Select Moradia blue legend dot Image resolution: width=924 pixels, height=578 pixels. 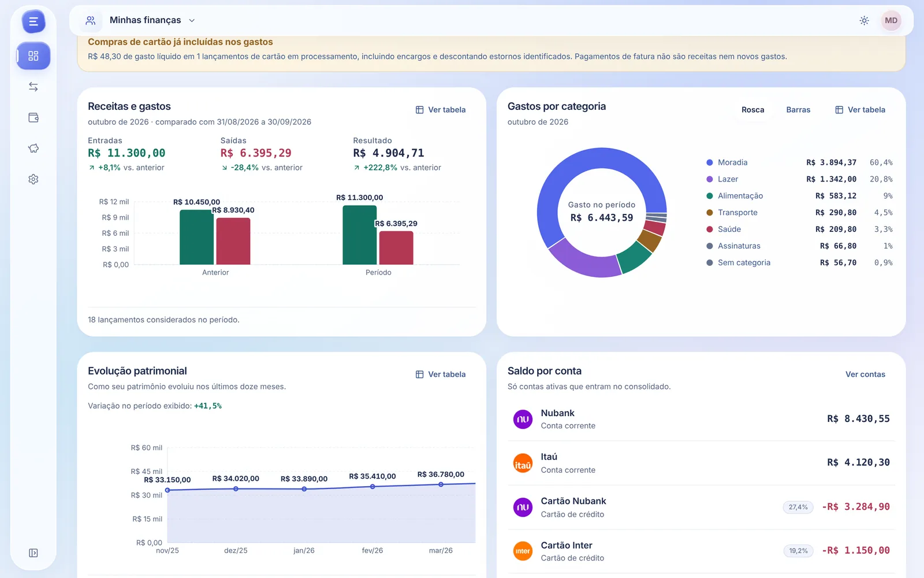pyautogui.click(x=710, y=163)
